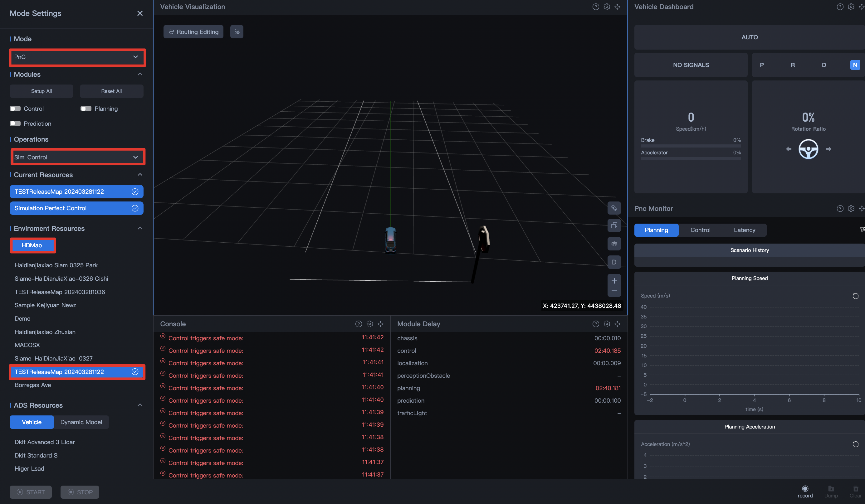Select the Dynamic Model tab
The height and width of the screenshot is (504, 865).
click(81, 422)
